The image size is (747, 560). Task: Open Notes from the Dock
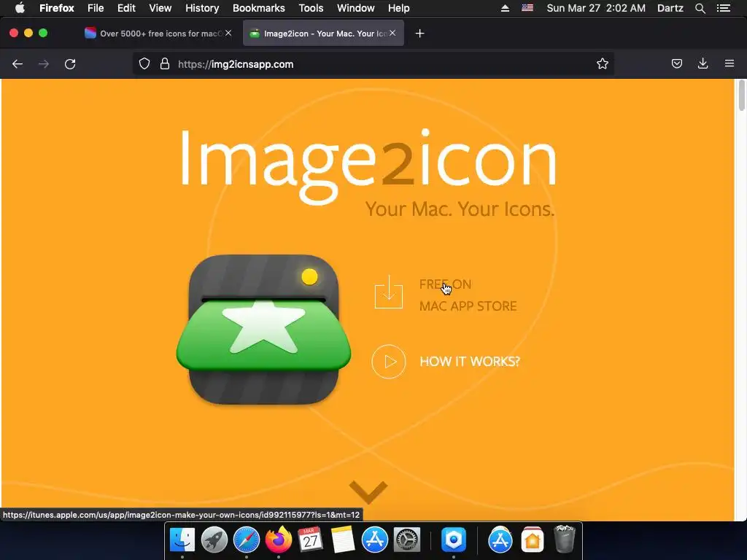pos(343,540)
